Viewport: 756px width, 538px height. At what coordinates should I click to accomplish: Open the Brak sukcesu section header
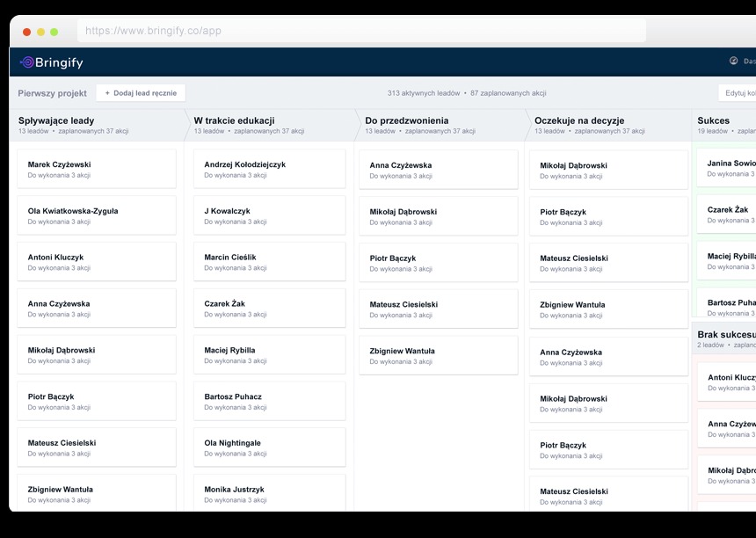point(725,335)
